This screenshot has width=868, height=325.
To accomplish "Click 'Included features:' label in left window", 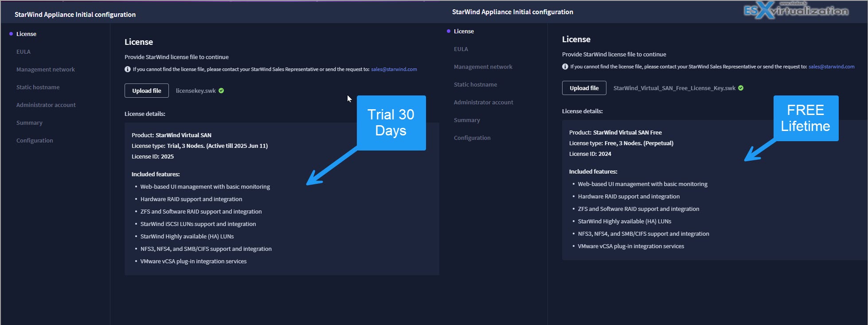I will [156, 174].
